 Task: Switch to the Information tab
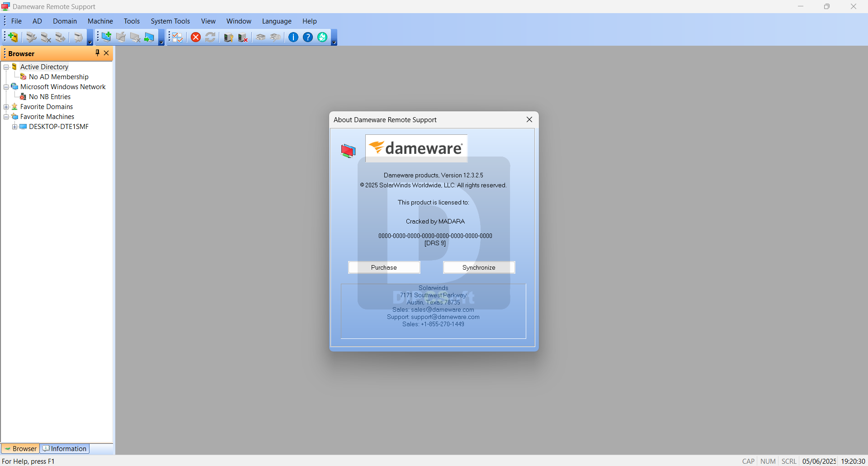tap(65, 448)
